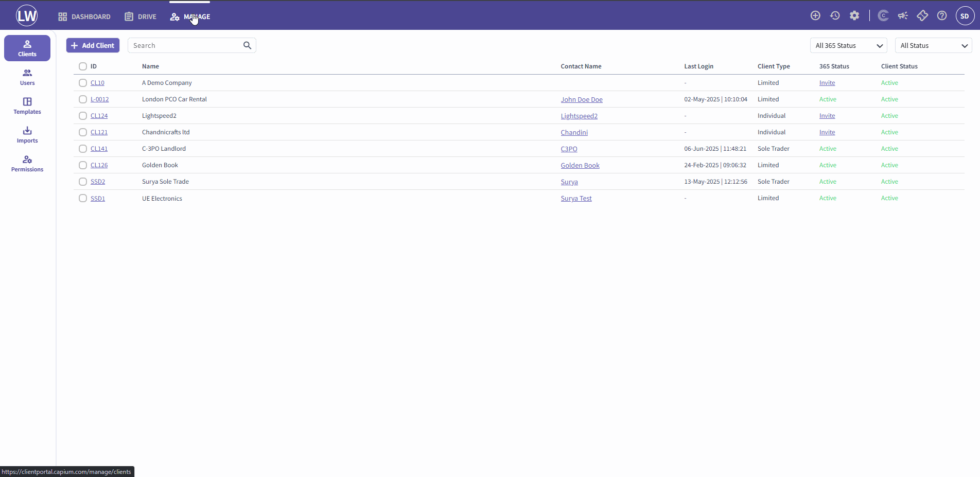
Task: Open contact Golden Book link
Action: (580, 166)
